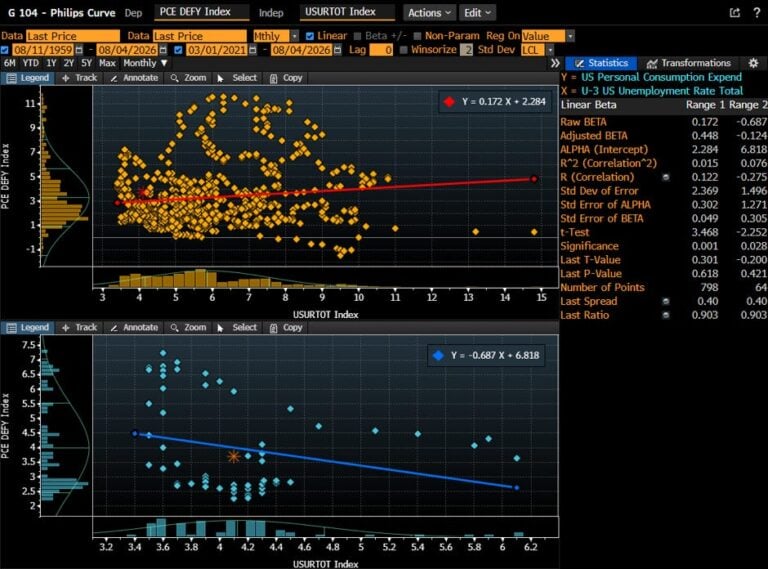
Task: Select the 2Y time range
Action: click(x=69, y=63)
